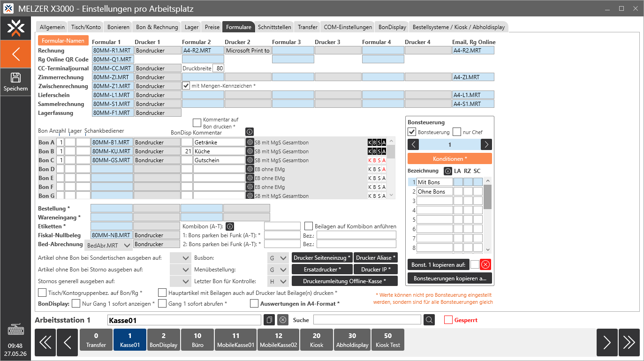Click the orange back arrow in sidebar
The width and height of the screenshot is (644, 361).
coord(15,54)
